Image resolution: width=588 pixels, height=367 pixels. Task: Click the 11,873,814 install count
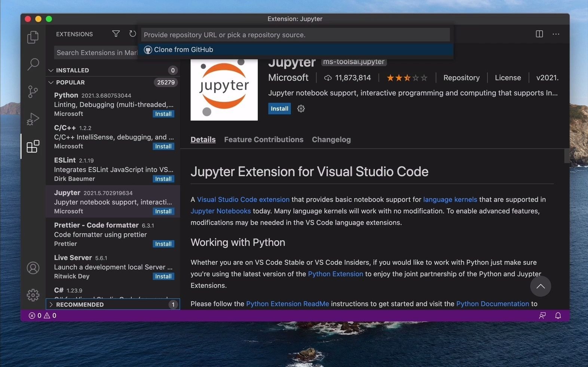point(347,78)
